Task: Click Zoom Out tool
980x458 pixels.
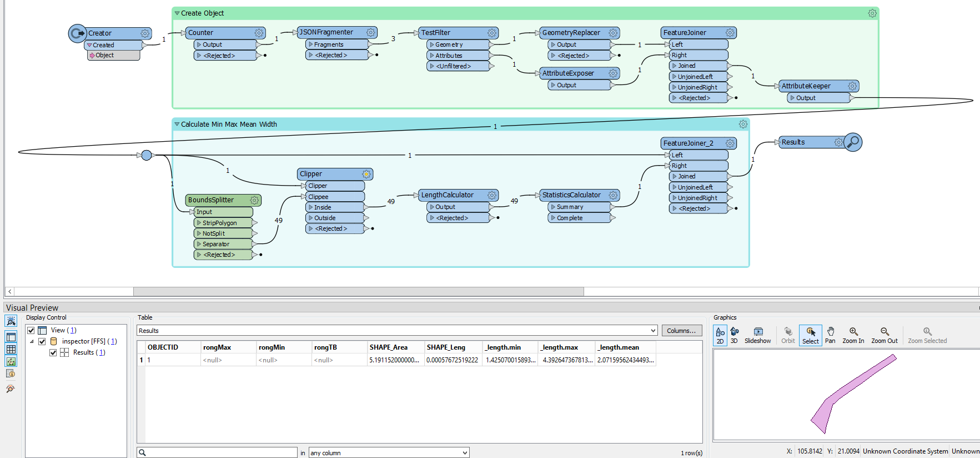Action: [884, 336]
